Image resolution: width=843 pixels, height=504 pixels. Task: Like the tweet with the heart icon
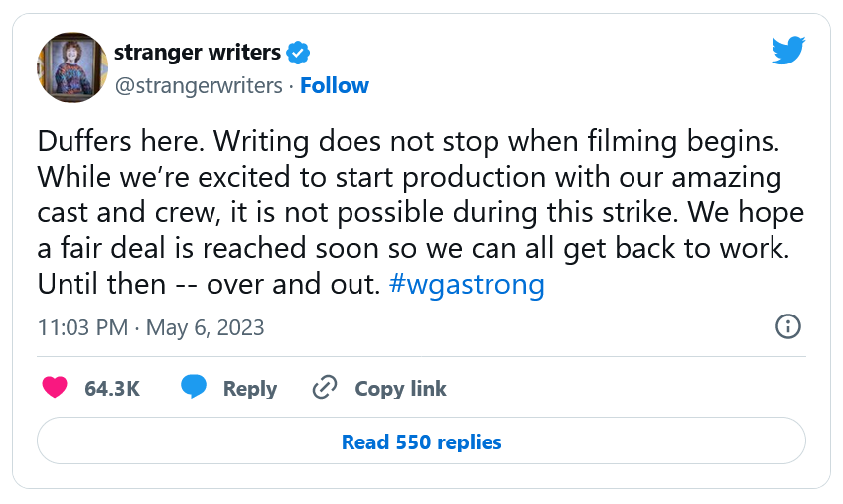55,388
